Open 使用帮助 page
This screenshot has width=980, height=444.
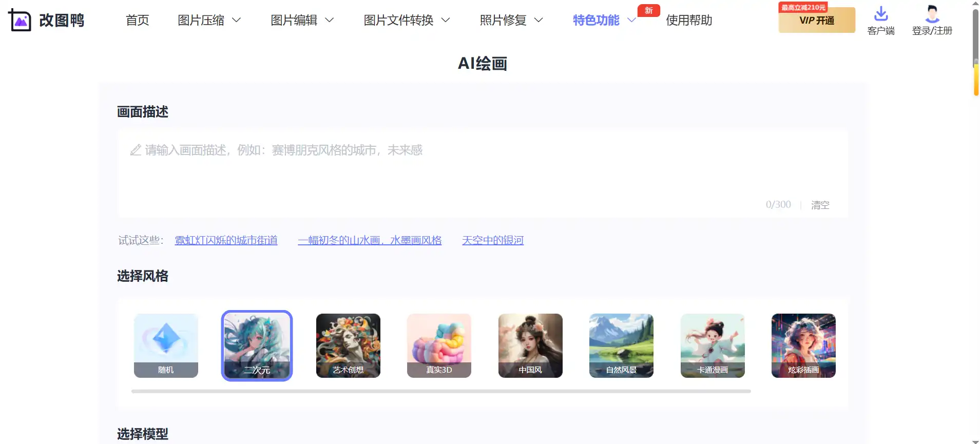(689, 20)
